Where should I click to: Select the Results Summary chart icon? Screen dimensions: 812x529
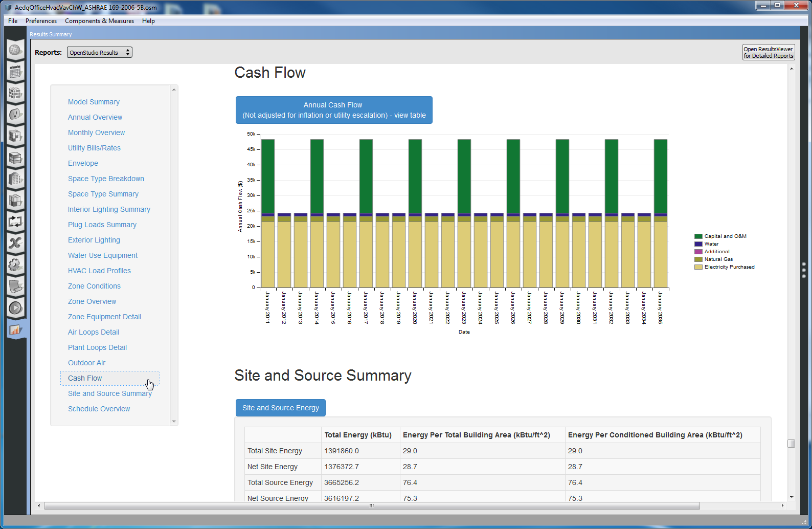click(15, 330)
